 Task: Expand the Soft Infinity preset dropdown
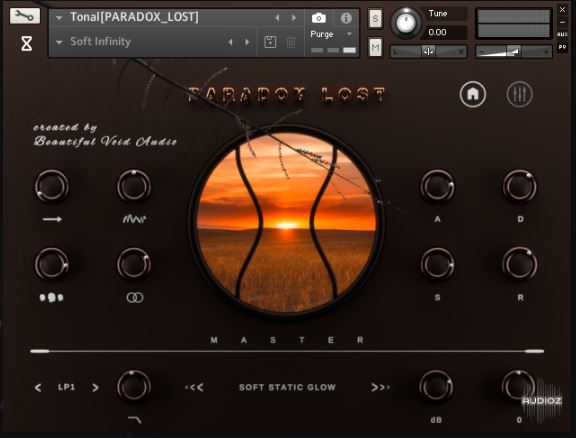pyautogui.click(x=59, y=42)
